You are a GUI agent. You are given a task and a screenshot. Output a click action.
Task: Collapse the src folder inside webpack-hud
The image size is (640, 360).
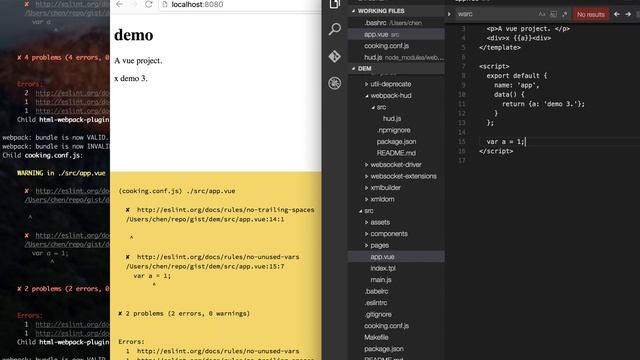tap(373, 107)
